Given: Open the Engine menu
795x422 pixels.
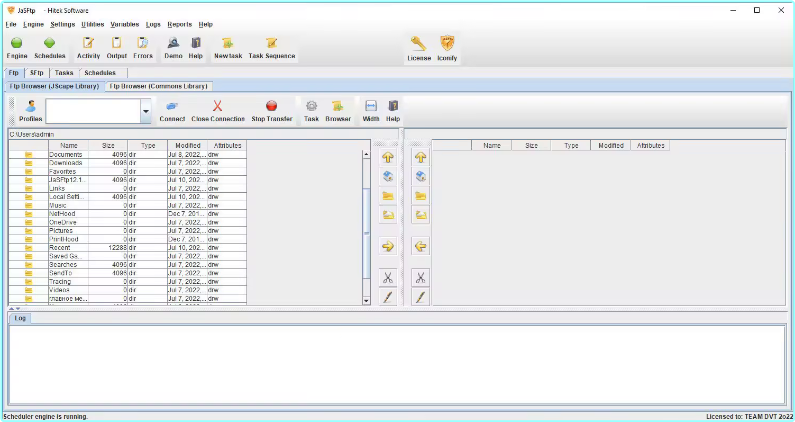Looking at the screenshot, I should coord(33,24).
